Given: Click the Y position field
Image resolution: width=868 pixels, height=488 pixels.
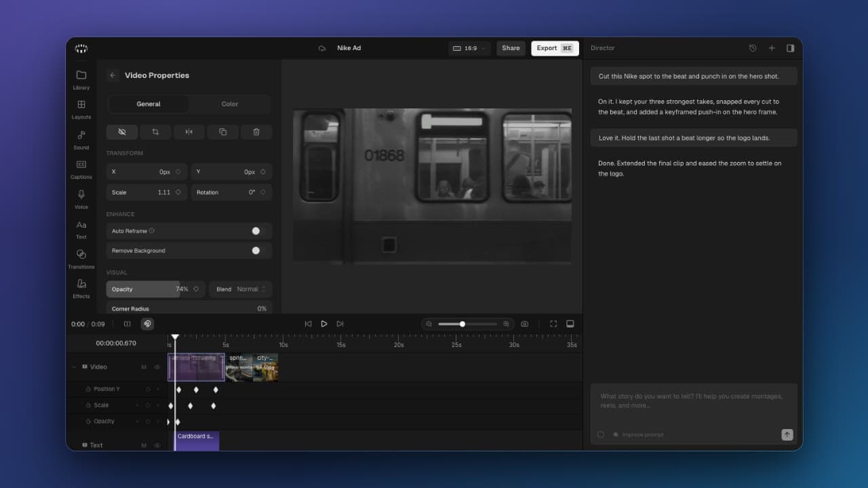Looking at the screenshot, I should coord(231,172).
